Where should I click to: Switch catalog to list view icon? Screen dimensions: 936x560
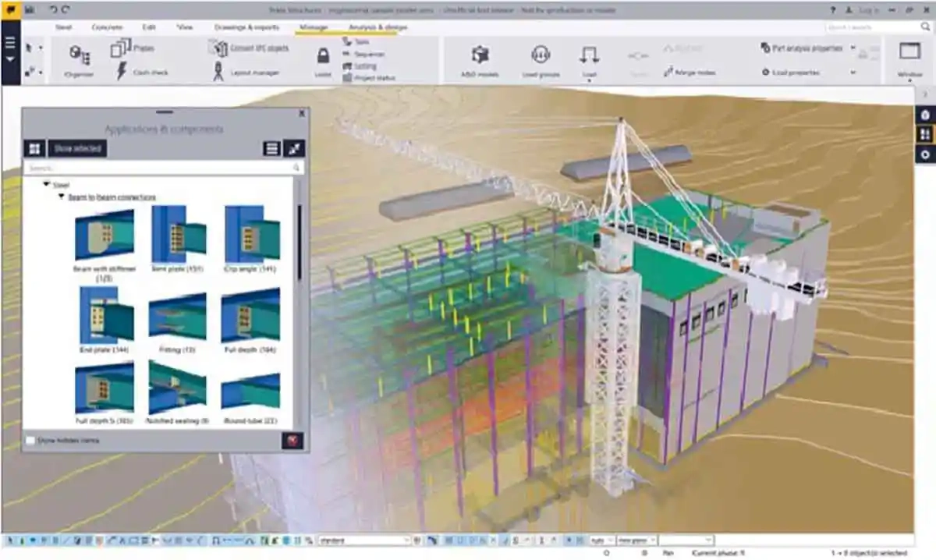coord(271,148)
